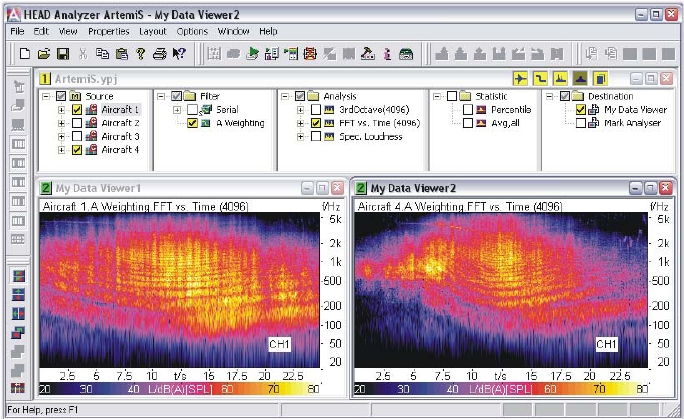This screenshot has height=419, width=684.
Task: Click the yellow question mark Help icon
Action: click(140, 54)
